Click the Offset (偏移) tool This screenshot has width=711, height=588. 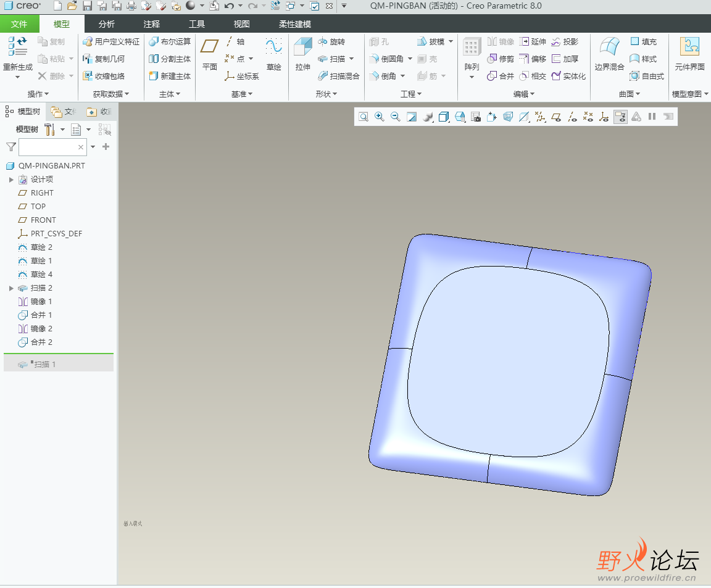pyautogui.click(x=533, y=59)
